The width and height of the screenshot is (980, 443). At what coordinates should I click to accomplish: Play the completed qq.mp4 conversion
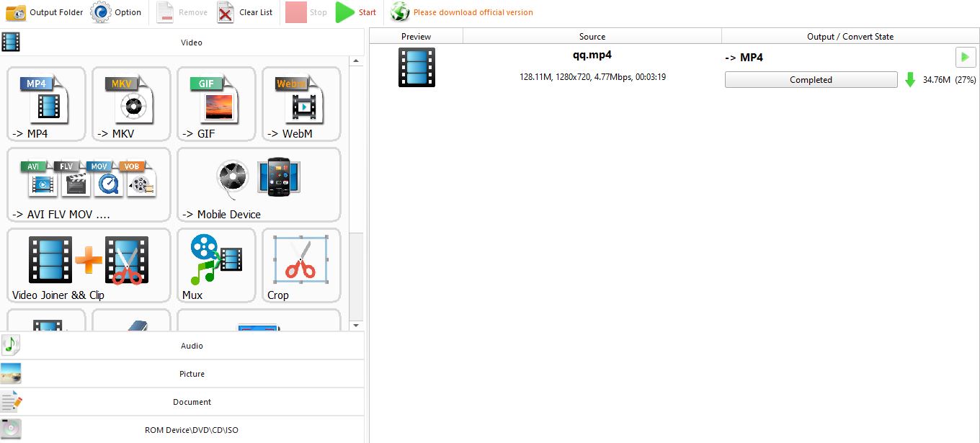pos(965,57)
